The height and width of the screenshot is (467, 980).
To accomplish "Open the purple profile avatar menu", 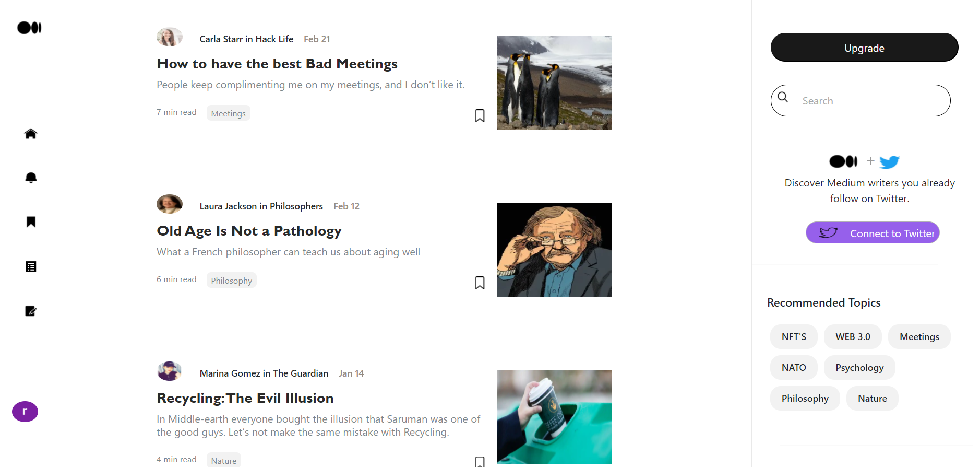I will (x=25, y=412).
